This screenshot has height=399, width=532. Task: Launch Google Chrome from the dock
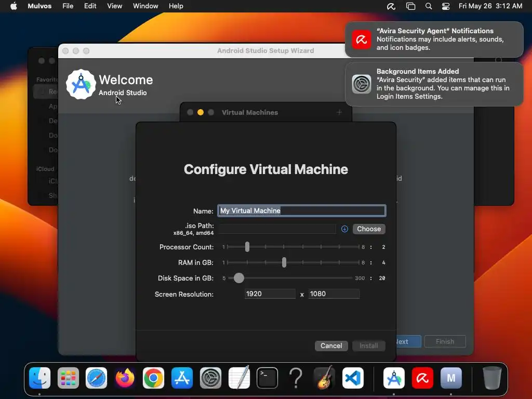[153, 378]
